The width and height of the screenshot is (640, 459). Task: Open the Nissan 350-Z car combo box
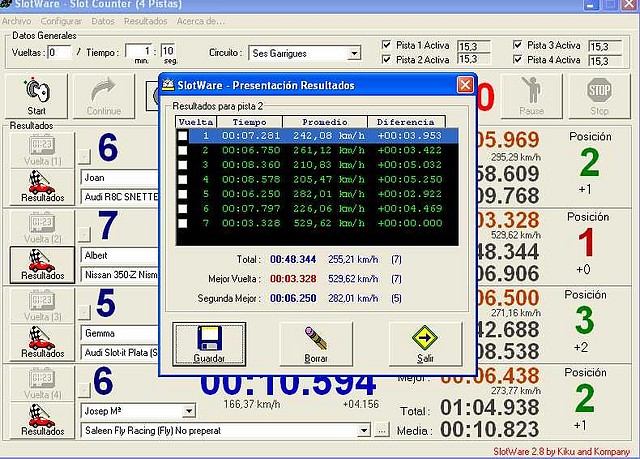[120, 275]
